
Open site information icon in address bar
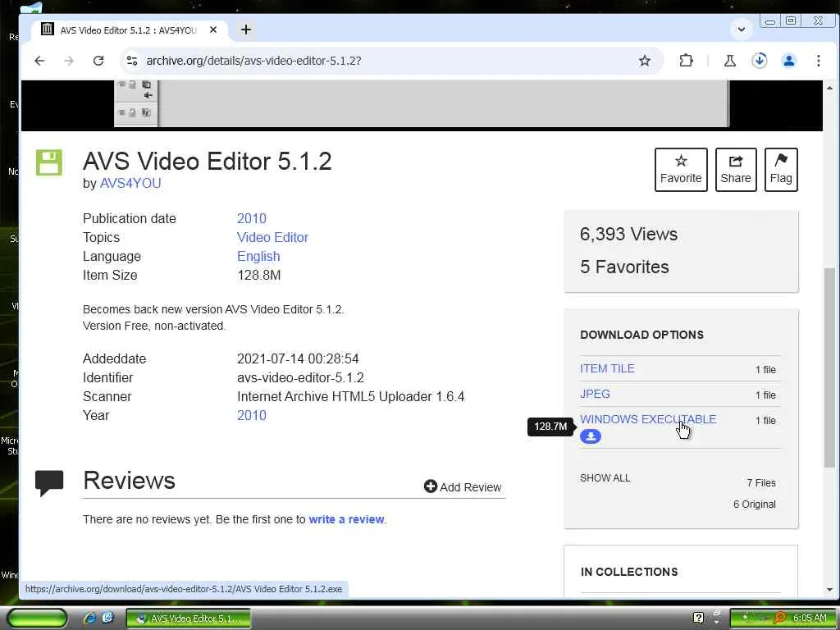132,61
